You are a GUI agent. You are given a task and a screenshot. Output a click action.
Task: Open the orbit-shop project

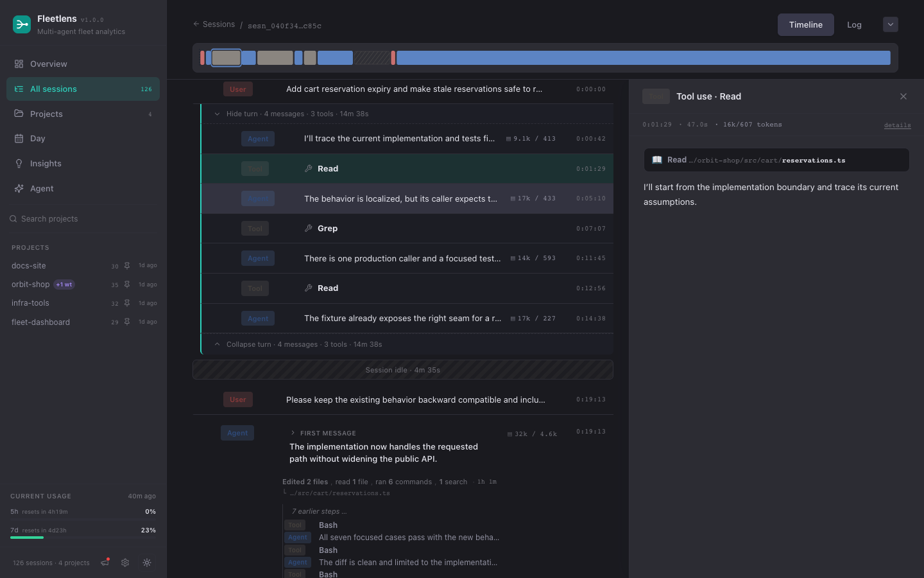click(30, 285)
